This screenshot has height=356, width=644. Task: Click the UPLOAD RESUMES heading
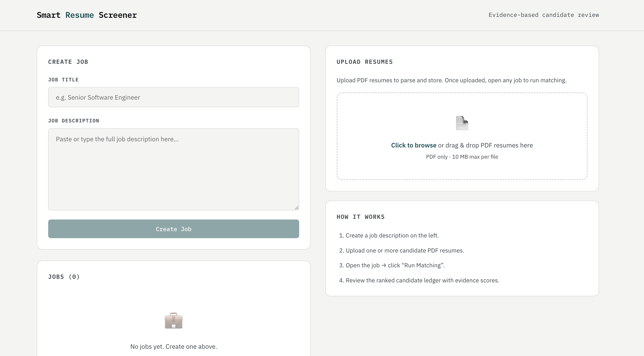(364, 62)
